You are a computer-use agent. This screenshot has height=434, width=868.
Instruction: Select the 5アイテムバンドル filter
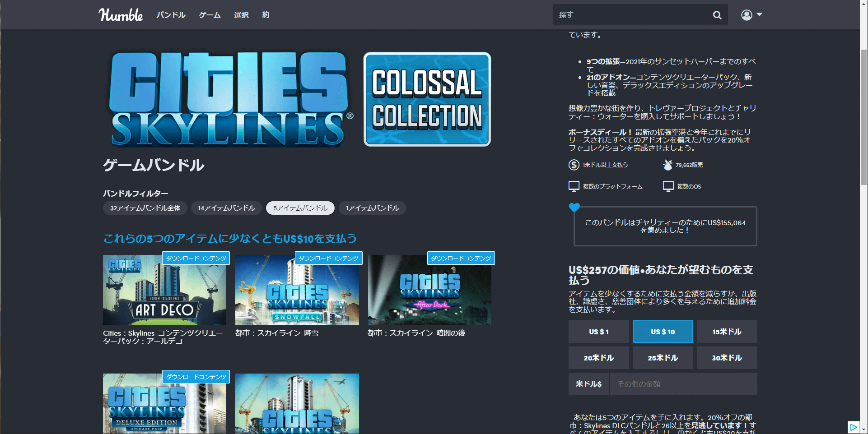(300, 208)
